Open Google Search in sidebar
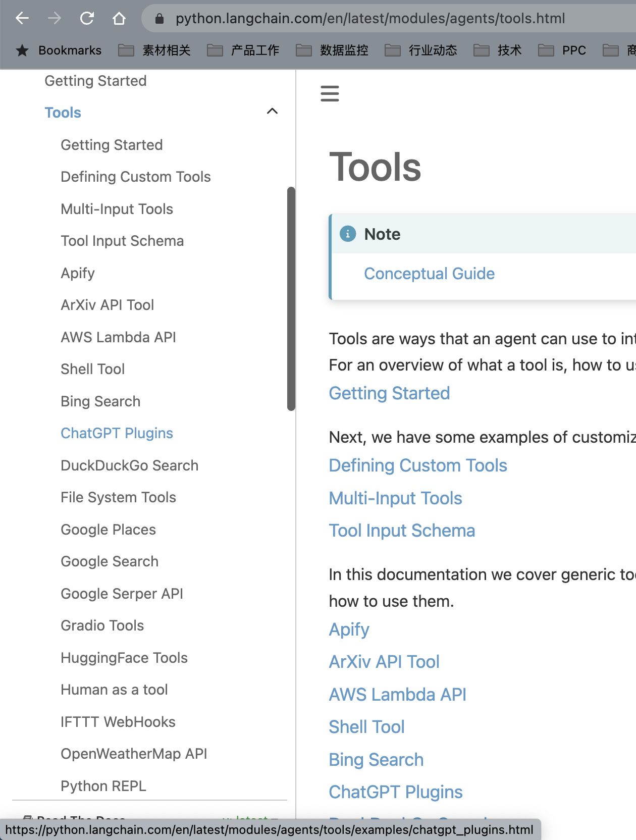Image resolution: width=636 pixels, height=840 pixels. 110,561
